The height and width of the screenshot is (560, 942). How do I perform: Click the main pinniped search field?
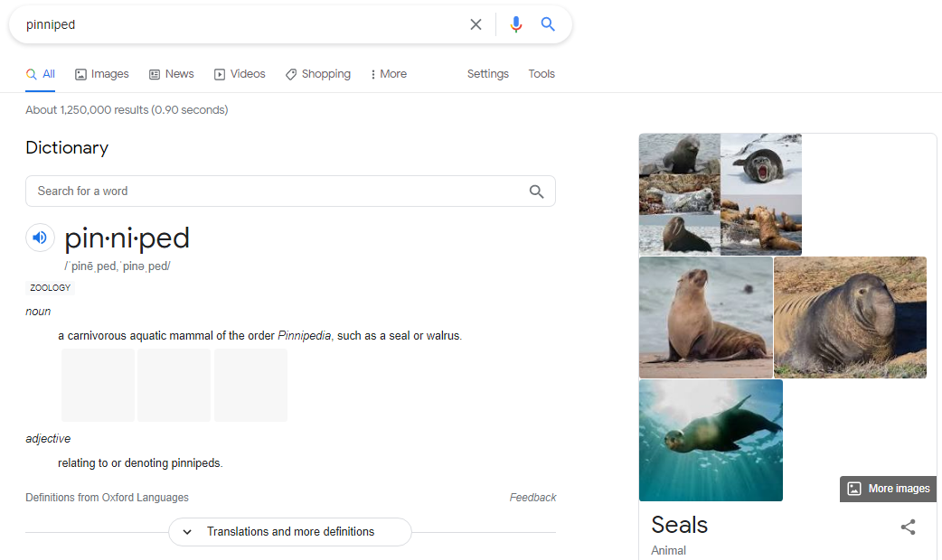(235, 24)
